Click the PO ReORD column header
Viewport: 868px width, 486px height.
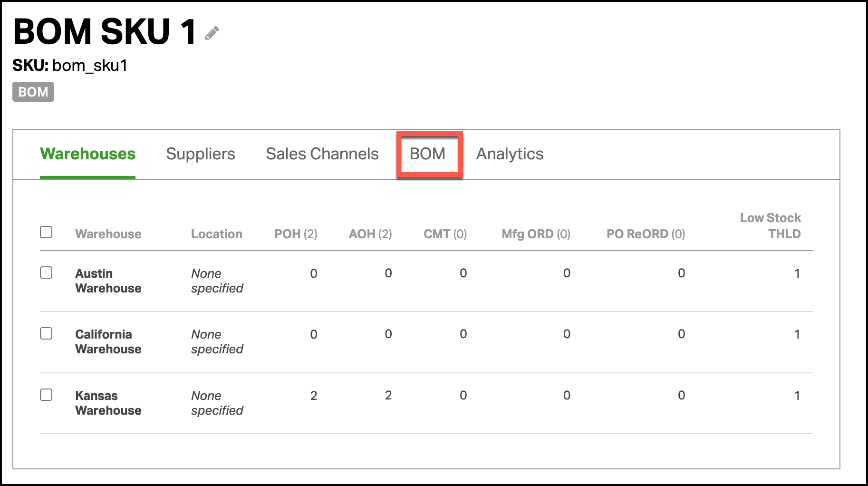(646, 234)
